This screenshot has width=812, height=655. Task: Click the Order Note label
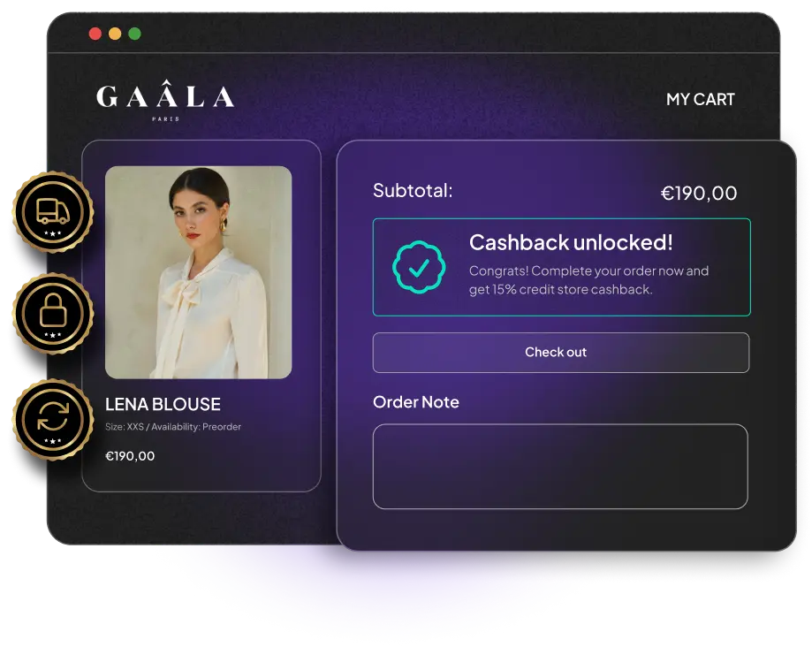(x=416, y=402)
